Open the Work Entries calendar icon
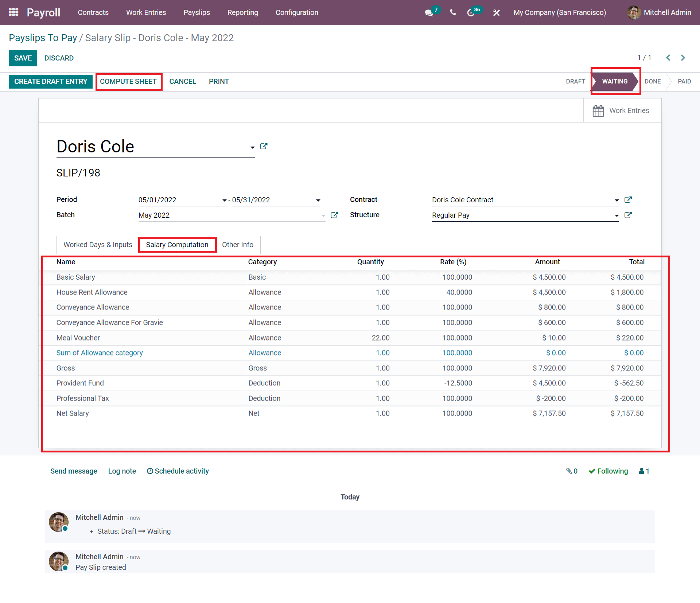 click(x=598, y=111)
